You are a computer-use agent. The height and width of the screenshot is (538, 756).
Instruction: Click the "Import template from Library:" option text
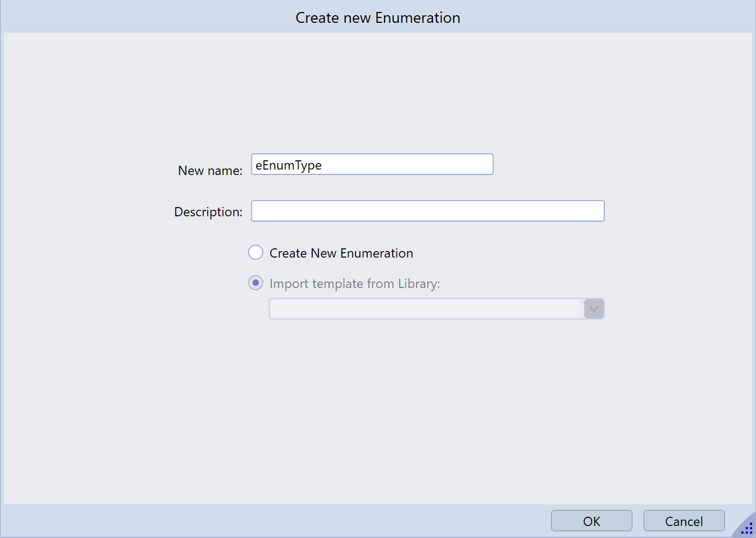355,284
